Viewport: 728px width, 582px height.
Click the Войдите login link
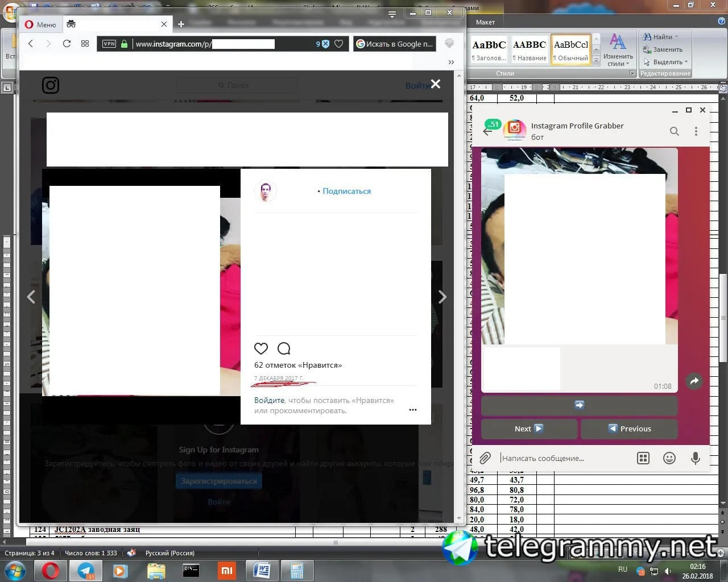click(x=269, y=400)
